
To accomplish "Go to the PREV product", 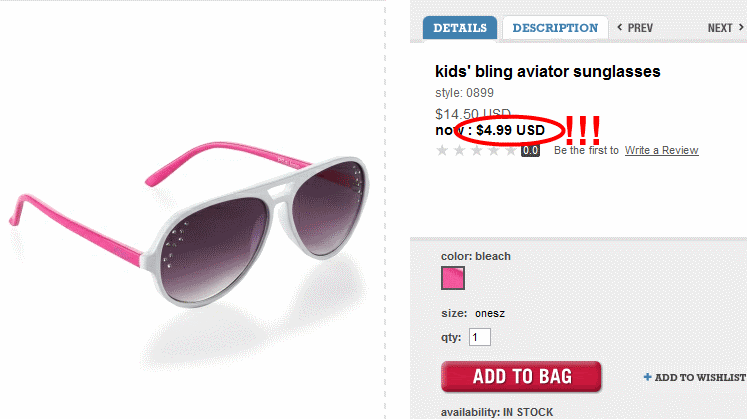I will (x=640, y=28).
